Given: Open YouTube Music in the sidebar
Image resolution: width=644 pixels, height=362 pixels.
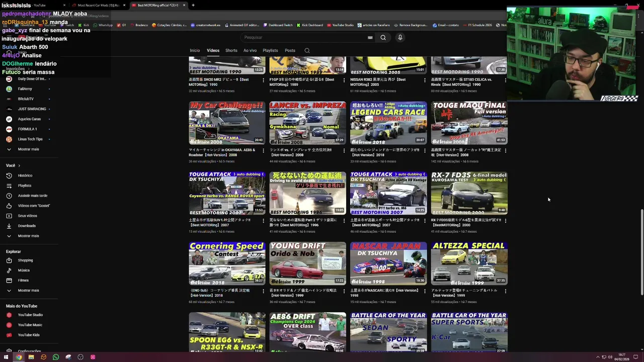Looking at the screenshot, I should point(30,325).
